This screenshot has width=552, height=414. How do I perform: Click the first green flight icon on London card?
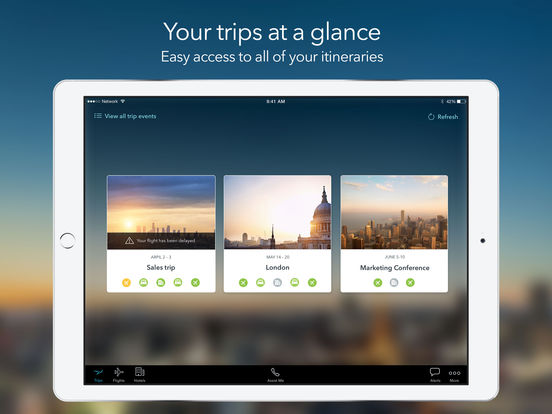tap(243, 282)
